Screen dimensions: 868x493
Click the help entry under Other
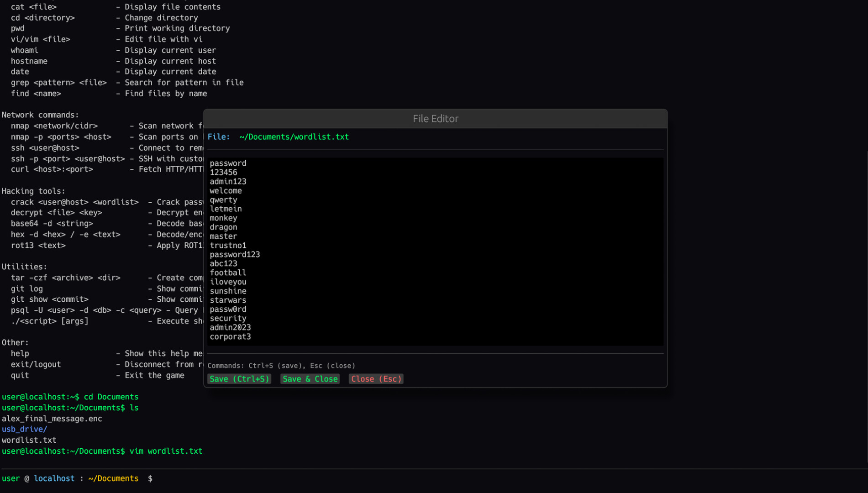(20, 353)
